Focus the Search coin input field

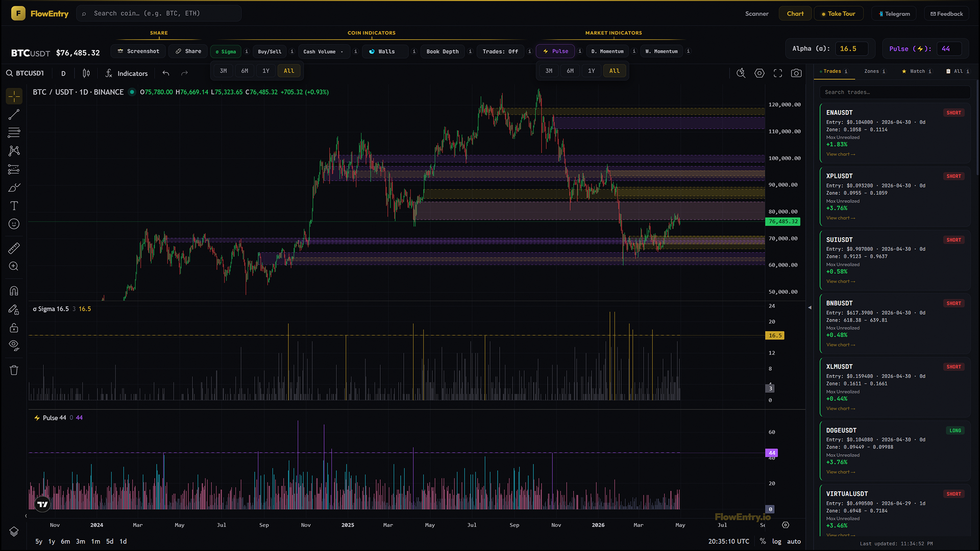(159, 14)
